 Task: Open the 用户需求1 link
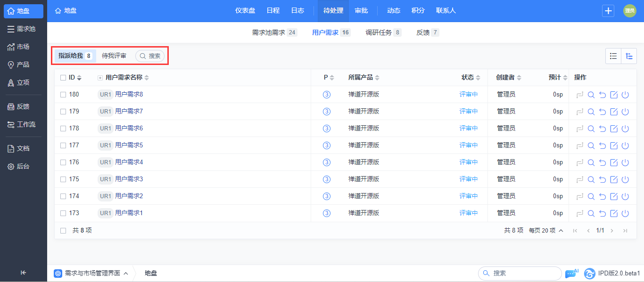[x=129, y=213]
